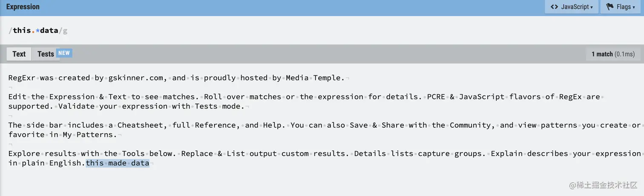644x196 pixels.
Task: Click the blue asterisk quantifier in expression
Action: pos(37,31)
